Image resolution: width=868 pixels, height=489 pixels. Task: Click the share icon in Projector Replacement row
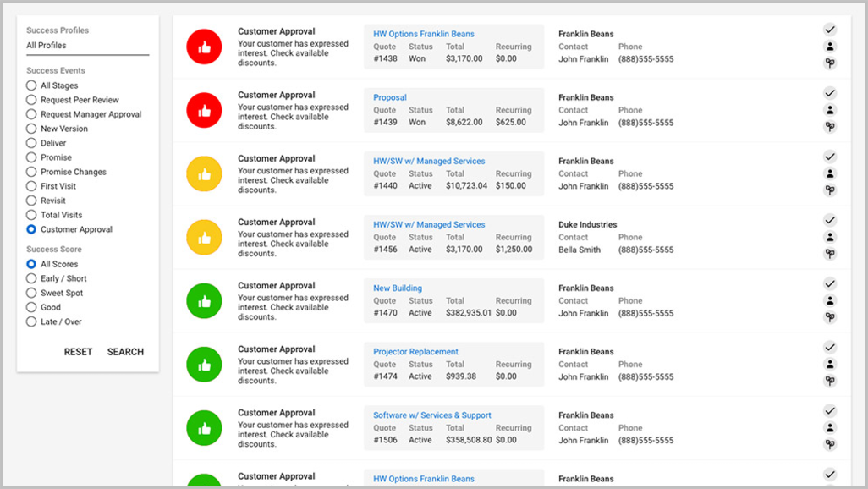830,381
